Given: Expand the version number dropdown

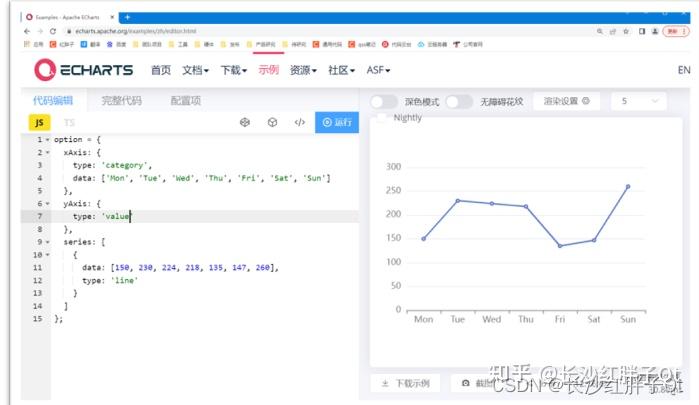Looking at the screenshot, I should [x=638, y=101].
